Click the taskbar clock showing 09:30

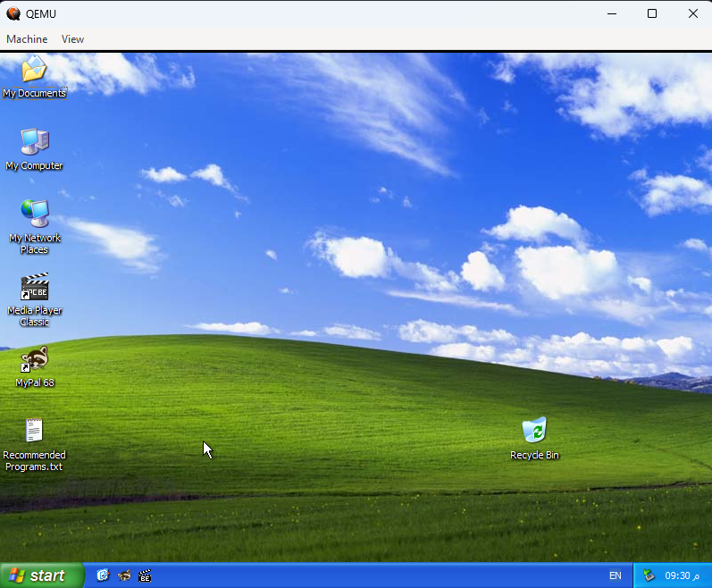coord(682,575)
